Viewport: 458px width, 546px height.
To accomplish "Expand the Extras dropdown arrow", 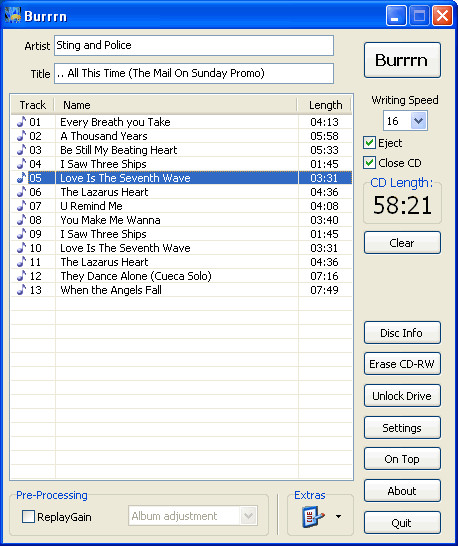I will coord(338,517).
